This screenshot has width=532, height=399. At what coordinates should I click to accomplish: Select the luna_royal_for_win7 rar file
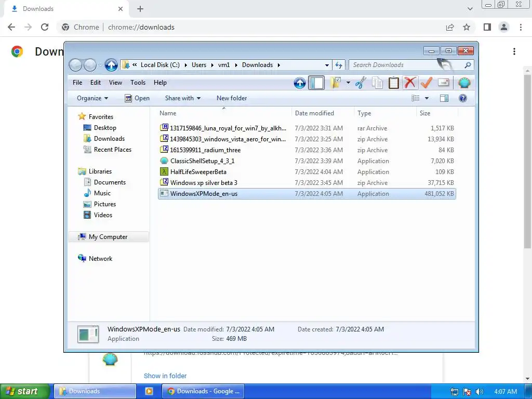307,128
